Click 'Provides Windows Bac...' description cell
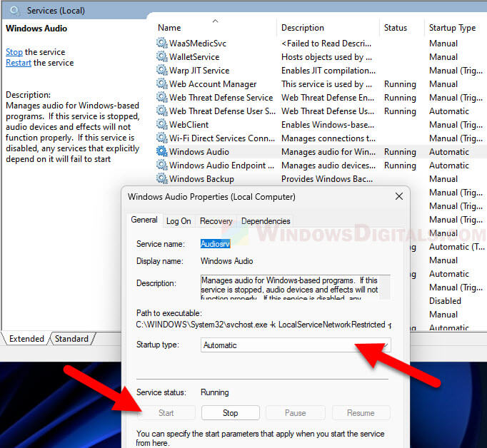487x448 pixels. pyautogui.click(x=327, y=179)
